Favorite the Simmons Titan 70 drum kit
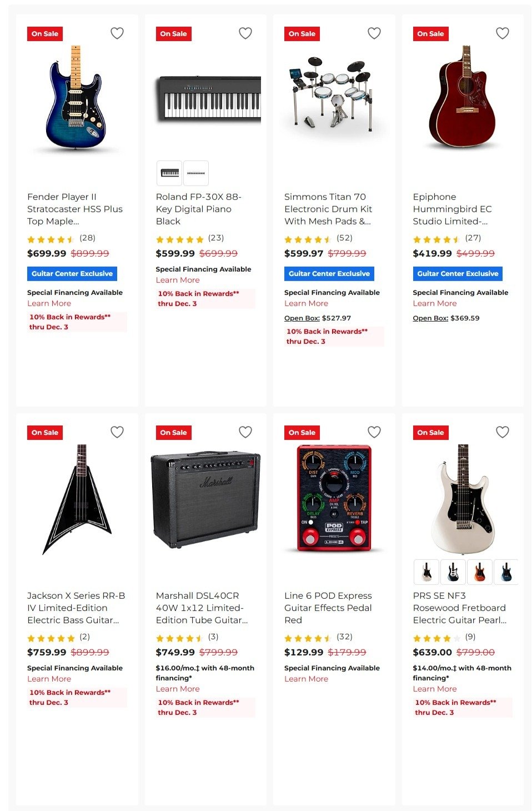This screenshot has height=811, width=532. (x=374, y=33)
